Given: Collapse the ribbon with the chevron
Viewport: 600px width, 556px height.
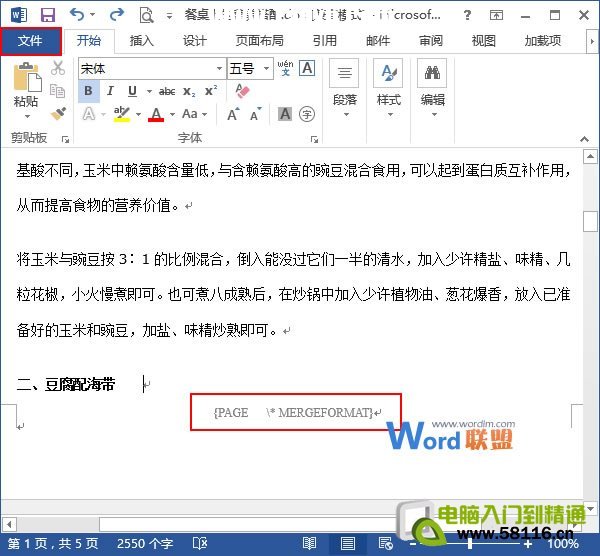Looking at the screenshot, I should click(584, 139).
